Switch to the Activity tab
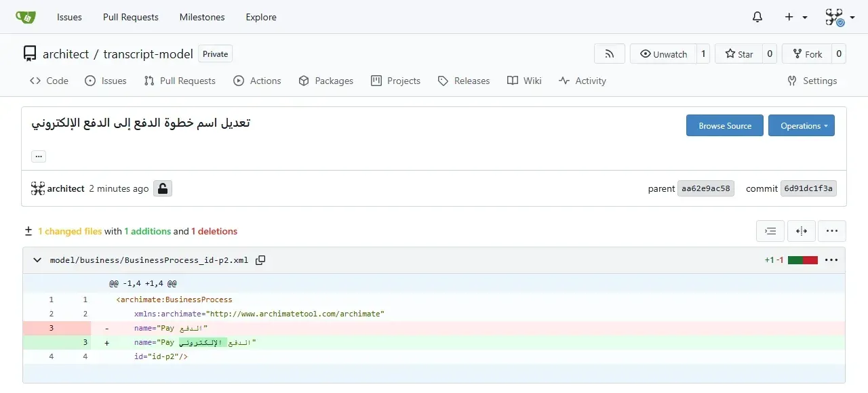The image size is (868, 393). (583, 81)
